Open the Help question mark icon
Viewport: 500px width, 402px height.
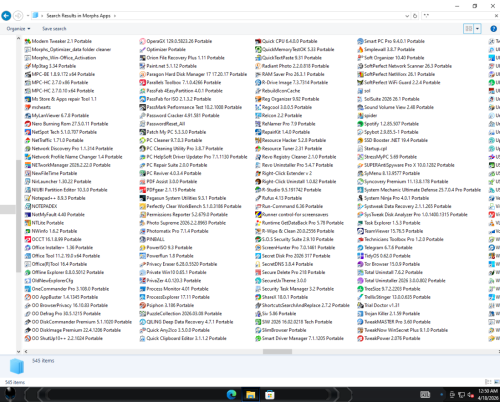(494, 29)
